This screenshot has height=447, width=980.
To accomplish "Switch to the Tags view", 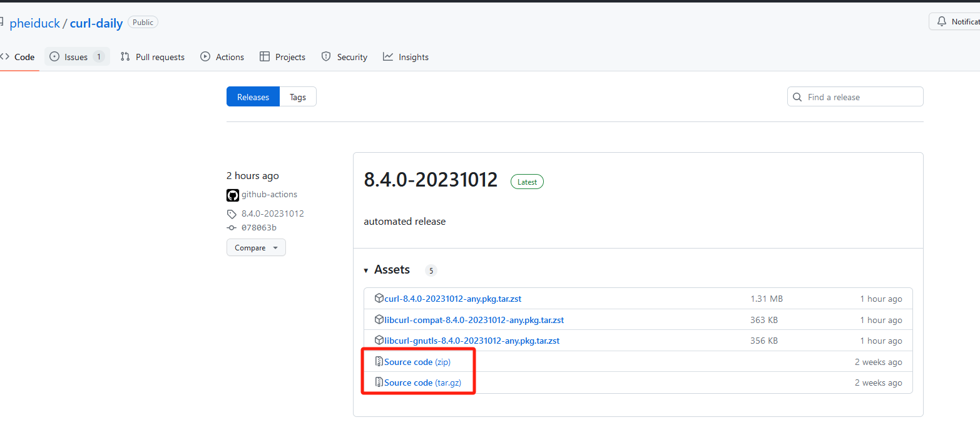I will pos(298,97).
